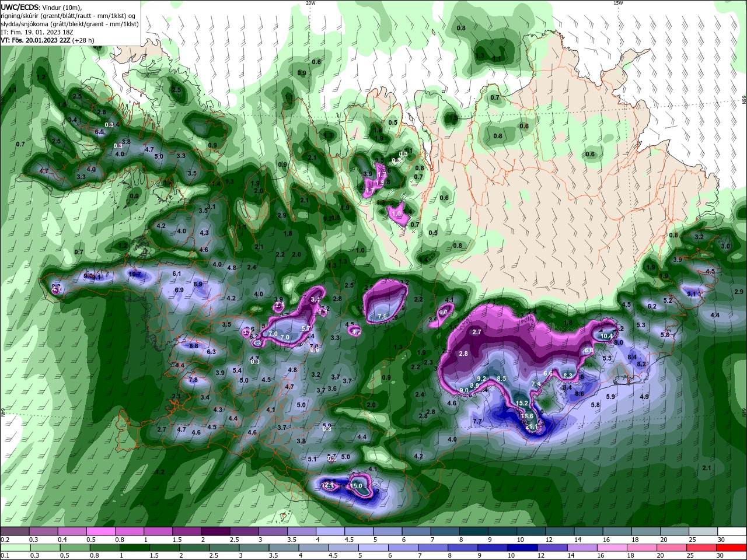This screenshot has width=747, height=560.
Task: Click the '9.2' precipitation value
Action: tap(481, 379)
